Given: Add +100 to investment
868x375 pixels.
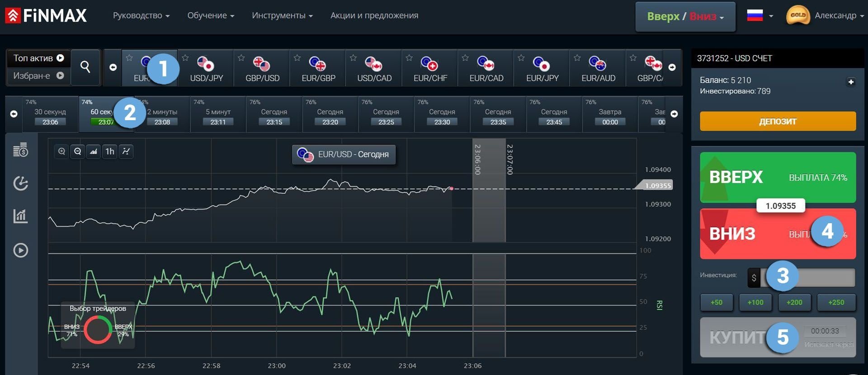Looking at the screenshot, I should [755, 302].
